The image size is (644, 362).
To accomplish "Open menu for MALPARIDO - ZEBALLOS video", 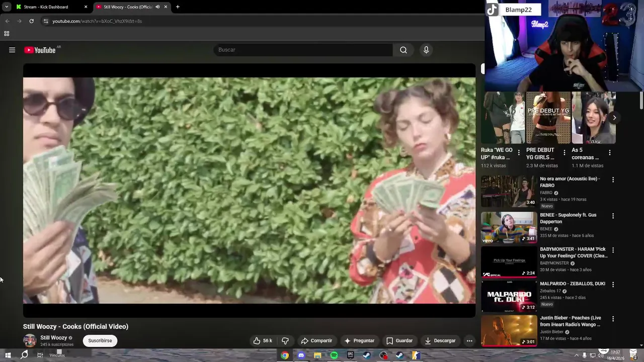I will (613, 284).
